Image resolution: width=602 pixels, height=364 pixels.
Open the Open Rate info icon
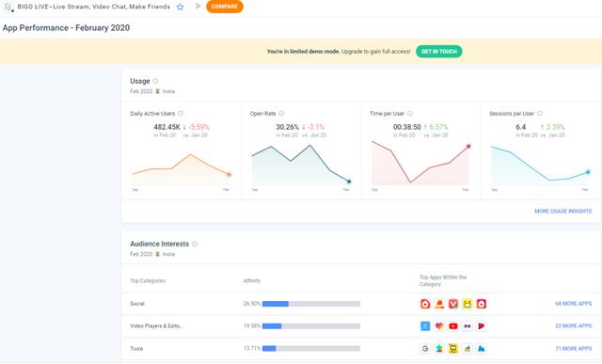[281, 114]
